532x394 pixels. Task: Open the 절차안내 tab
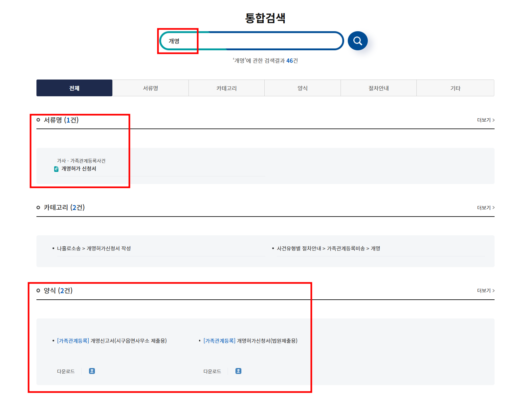click(378, 88)
